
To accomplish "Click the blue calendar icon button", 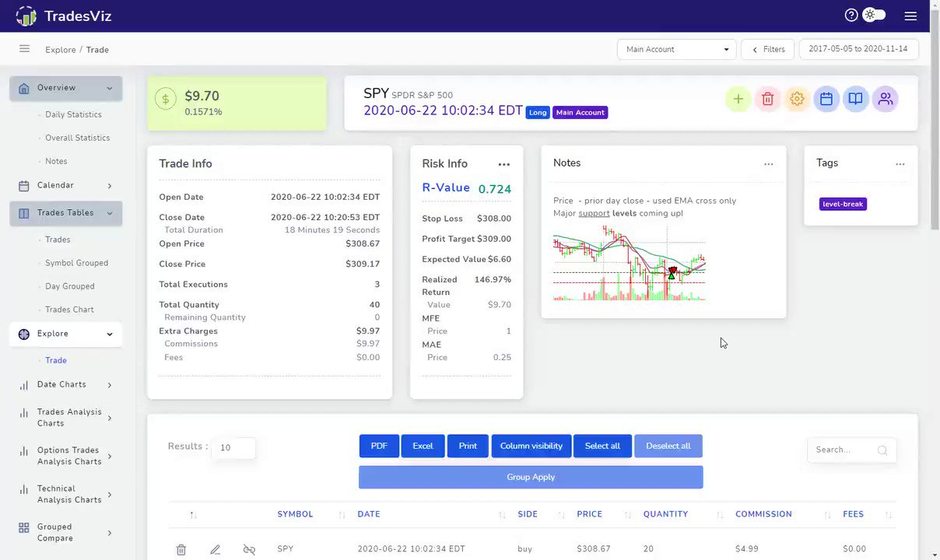I will click(x=826, y=99).
